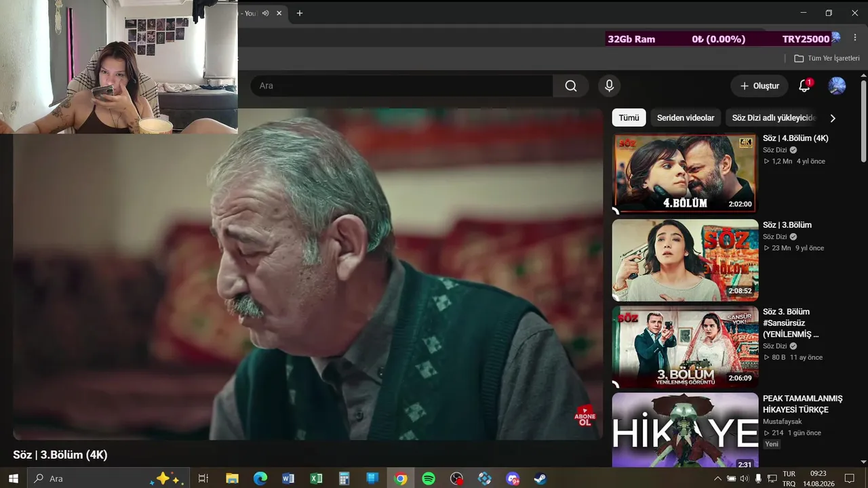
Task: Open the volume control in the tray
Action: coord(745,479)
